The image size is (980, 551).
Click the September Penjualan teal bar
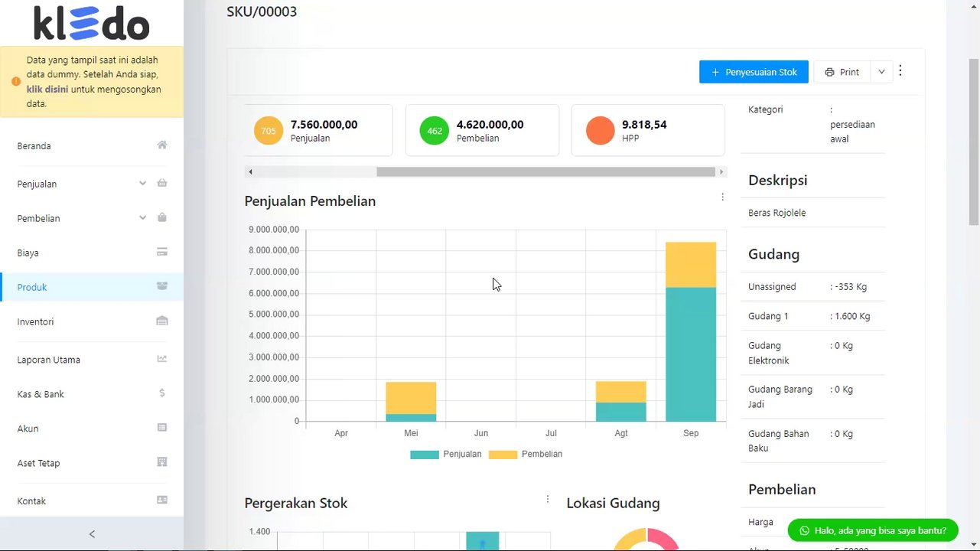point(691,354)
